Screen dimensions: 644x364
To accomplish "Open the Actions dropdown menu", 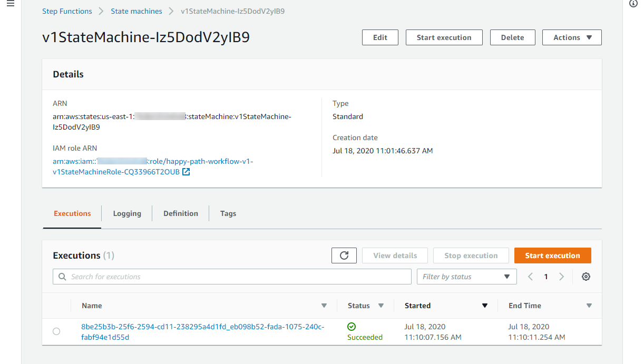I will (572, 37).
